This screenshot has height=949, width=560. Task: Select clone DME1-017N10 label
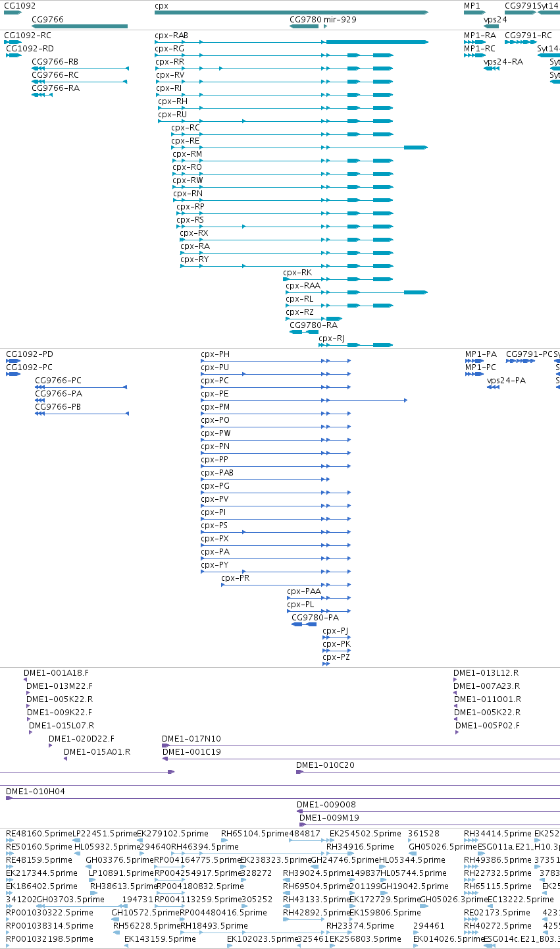point(191,739)
